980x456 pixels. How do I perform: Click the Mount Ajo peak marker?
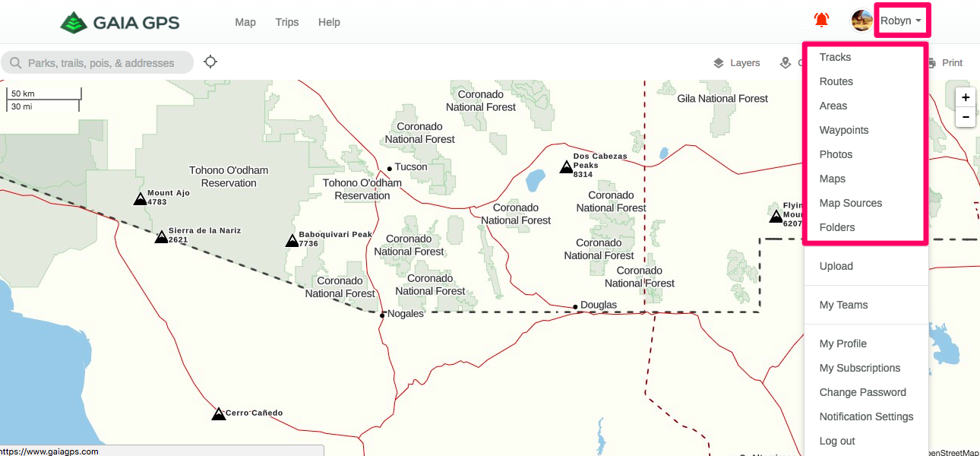140,198
